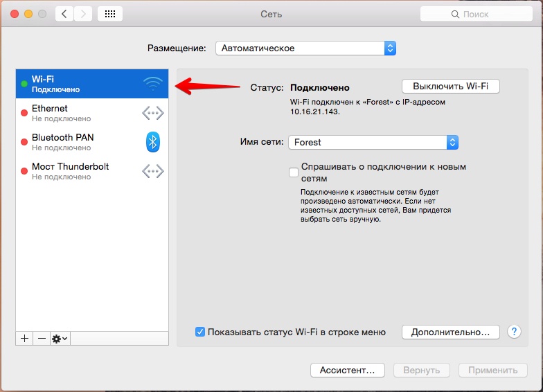Expand the Имя сети Forest dropdown
Viewport: 543px width, 392px height.
pyautogui.click(x=373, y=142)
